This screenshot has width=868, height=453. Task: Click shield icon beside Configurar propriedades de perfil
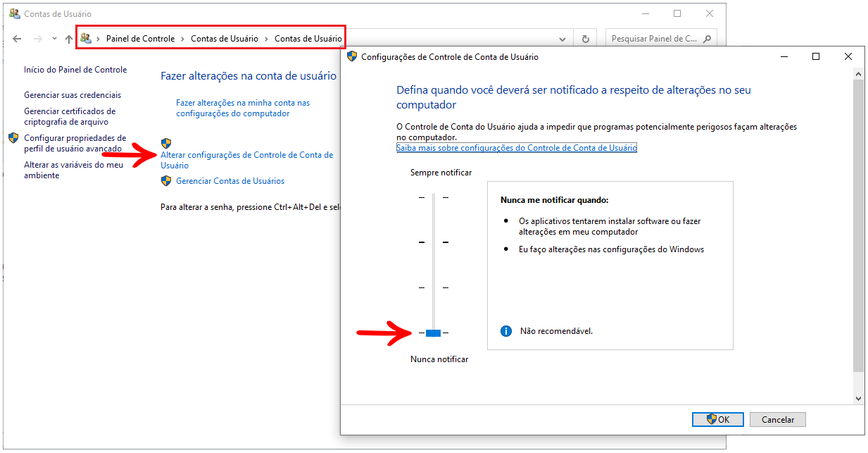coord(13,137)
